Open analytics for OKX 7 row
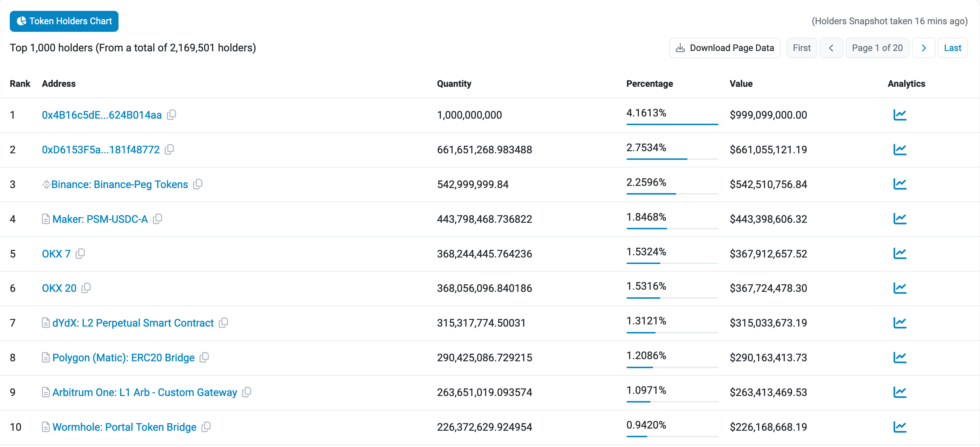This screenshot has width=980, height=447. coord(900,253)
